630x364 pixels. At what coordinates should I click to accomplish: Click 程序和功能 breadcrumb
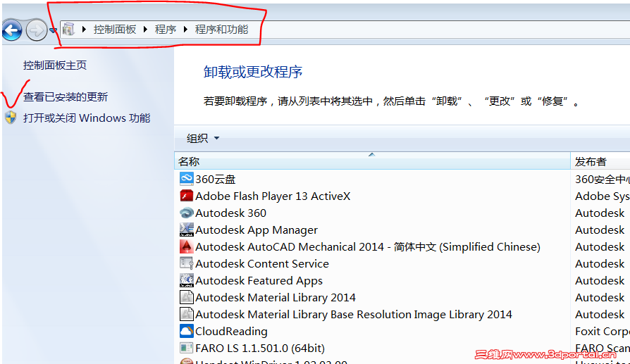(x=221, y=30)
